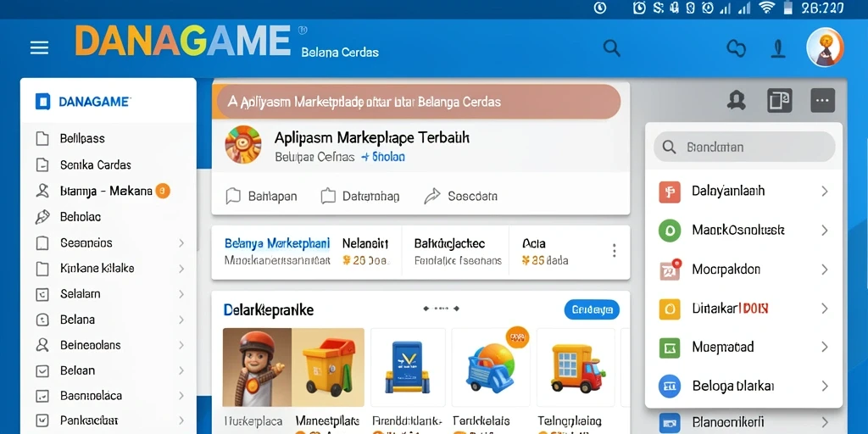Open Dalayarnlaaih in right panel
Image resolution: width=868 pixels, height=434 pixels.
point(744,192)
